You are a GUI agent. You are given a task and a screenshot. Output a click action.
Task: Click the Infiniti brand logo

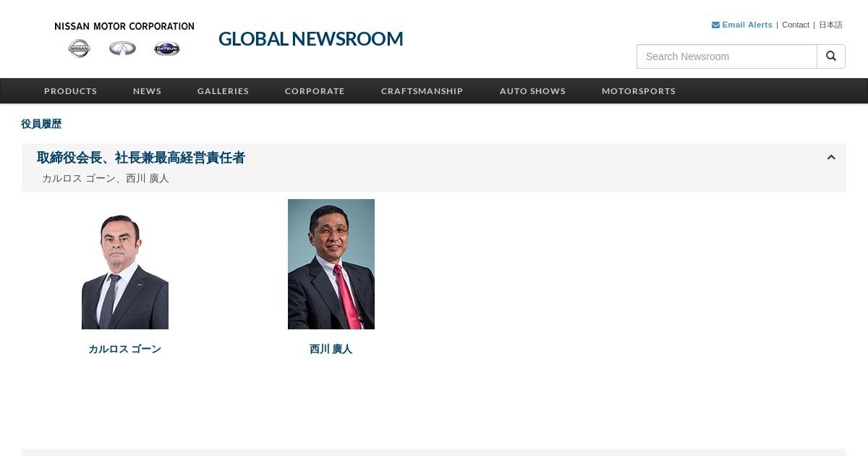pyautogui.click(x=123, y=48)
